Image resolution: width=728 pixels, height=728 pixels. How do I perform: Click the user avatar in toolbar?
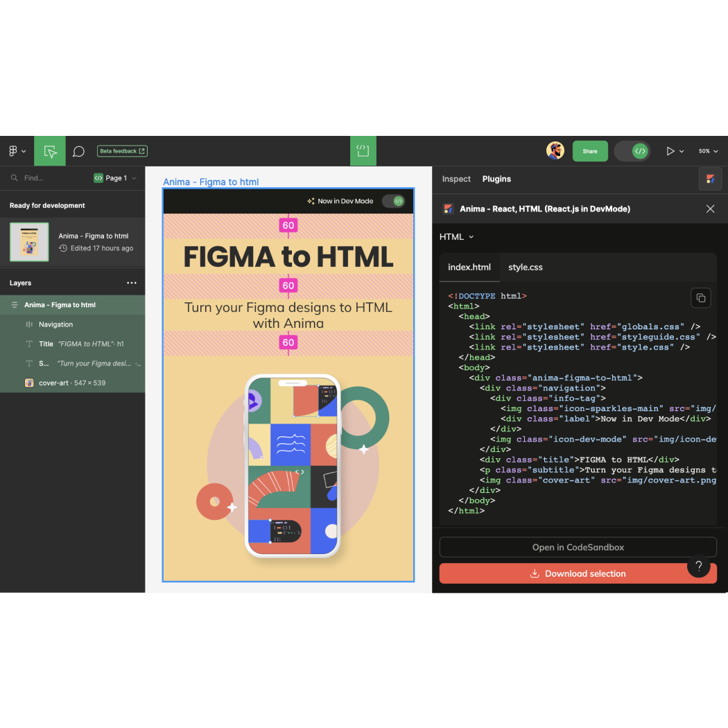(555, 151)
